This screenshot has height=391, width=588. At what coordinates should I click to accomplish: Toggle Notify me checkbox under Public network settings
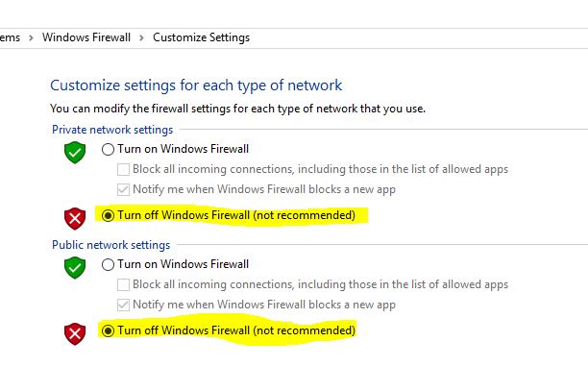tap(123, 305)
